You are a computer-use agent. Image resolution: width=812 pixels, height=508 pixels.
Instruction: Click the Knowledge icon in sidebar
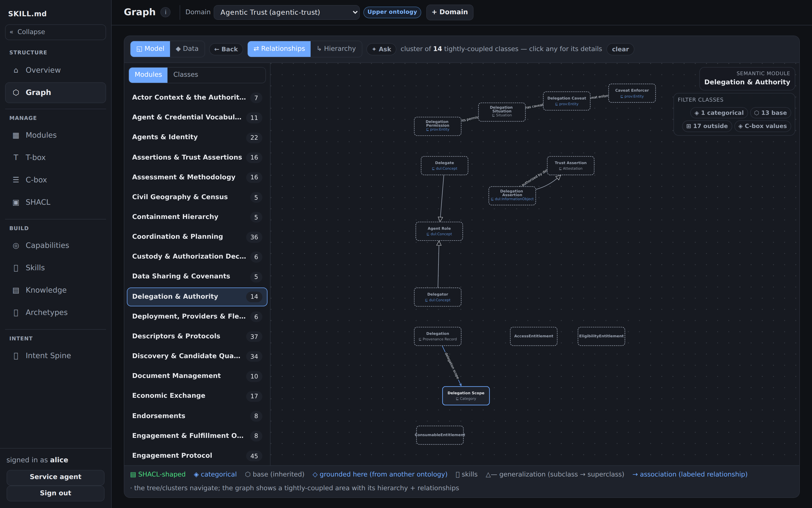(x=16, y=290)
